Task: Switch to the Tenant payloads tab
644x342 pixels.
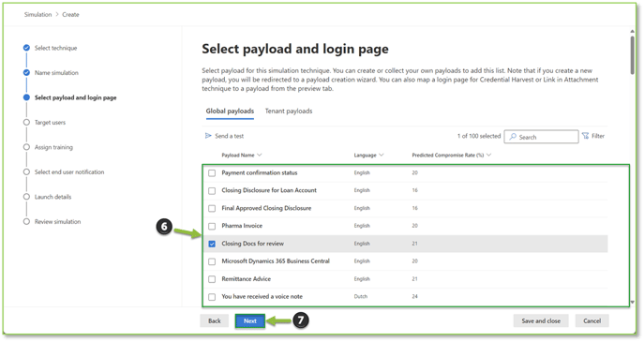Action: click(x=289, y=111)
